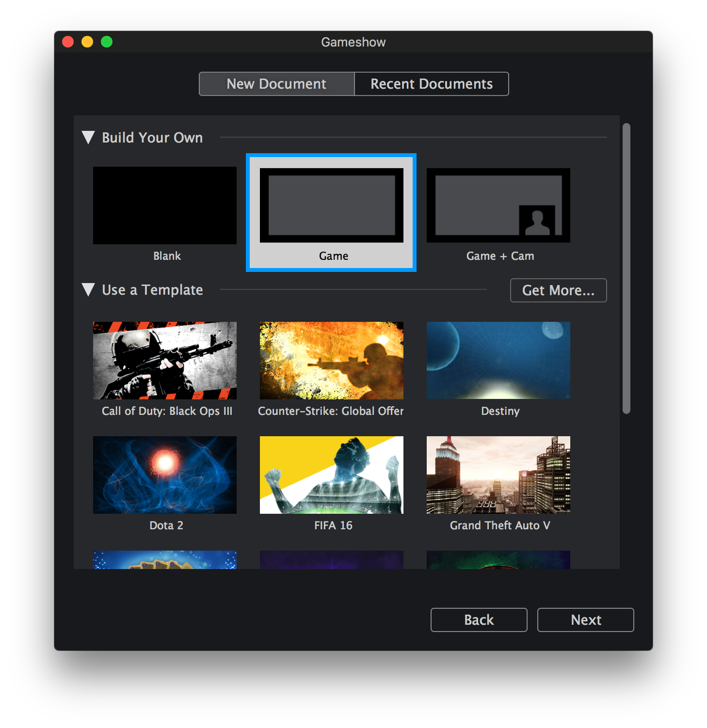Expand the Build Your Own disclosure triangle

[88, 137]
